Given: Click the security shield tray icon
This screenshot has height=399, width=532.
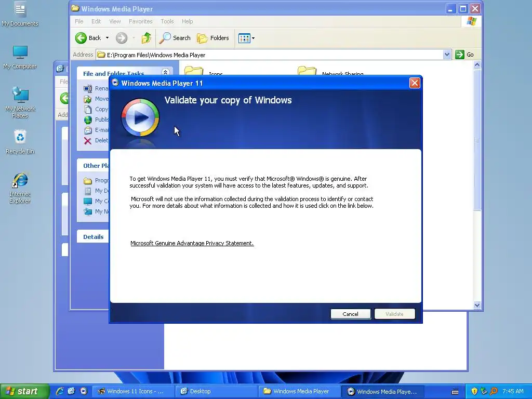Looking at the screenshot, I should click(474, 391).
